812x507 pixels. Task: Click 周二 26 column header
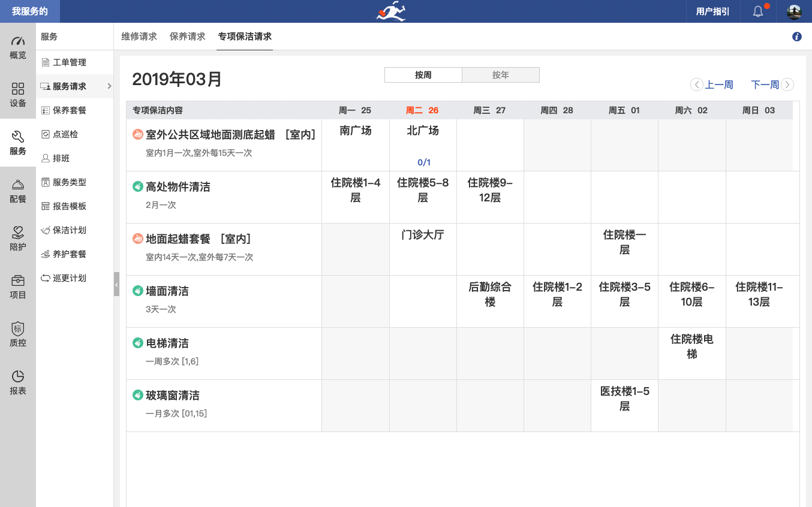(422, 110)
